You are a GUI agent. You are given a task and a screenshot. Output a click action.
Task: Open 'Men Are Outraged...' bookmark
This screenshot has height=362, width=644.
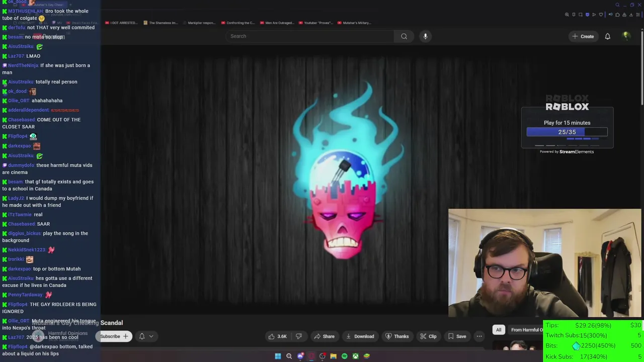click(277, 23)
